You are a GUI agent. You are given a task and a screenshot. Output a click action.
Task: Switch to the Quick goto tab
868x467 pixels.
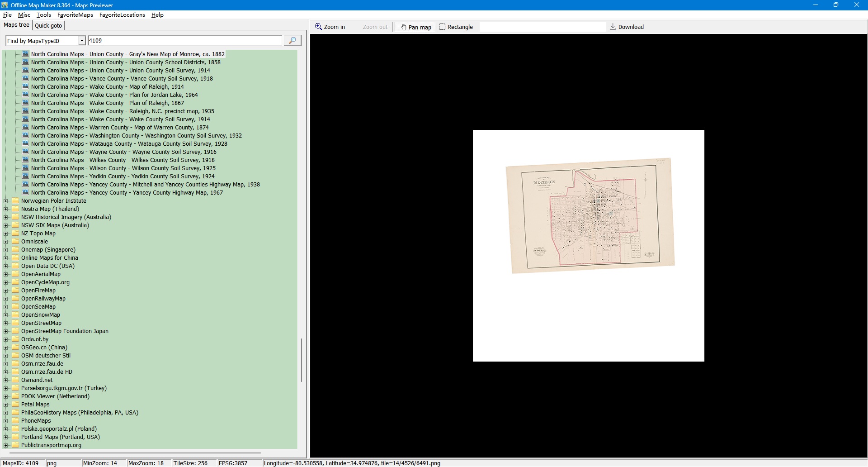pos(48,26)
